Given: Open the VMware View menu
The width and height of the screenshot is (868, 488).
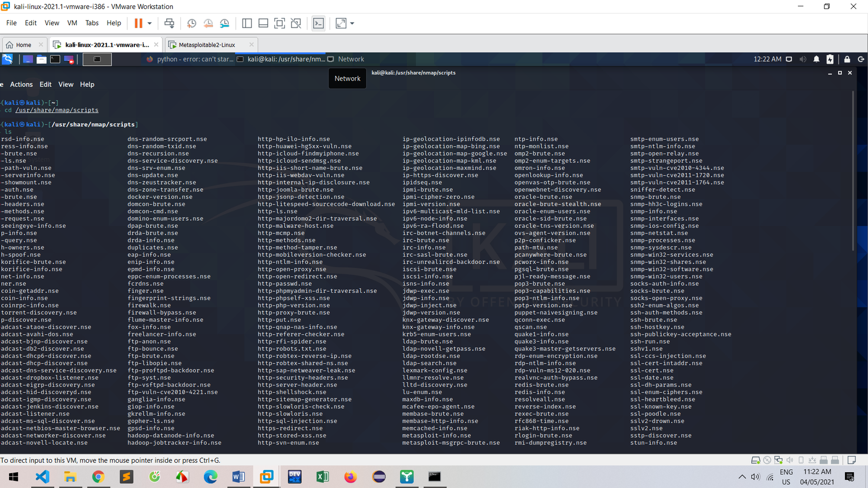Looking at the screenshot, I should point(52,23).
